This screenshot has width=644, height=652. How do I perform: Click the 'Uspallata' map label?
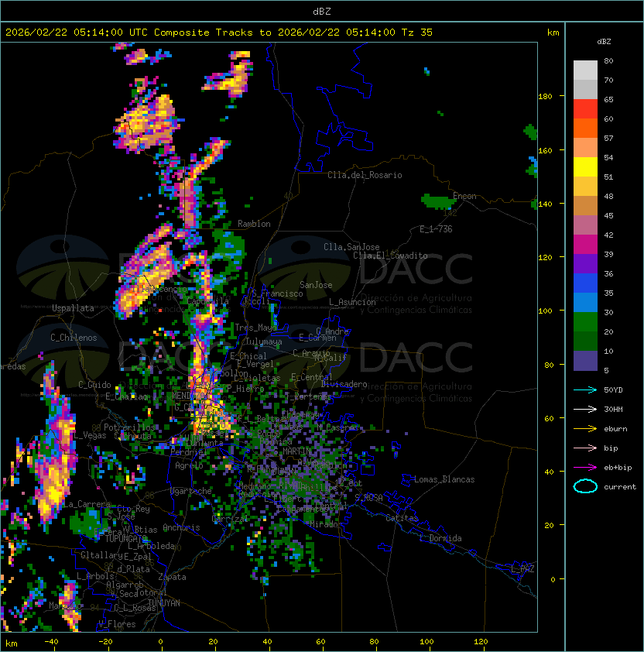[73, 308]
